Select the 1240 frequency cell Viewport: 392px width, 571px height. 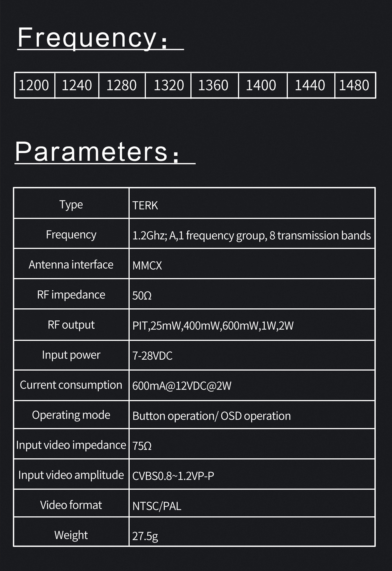(x=77, y=85)
